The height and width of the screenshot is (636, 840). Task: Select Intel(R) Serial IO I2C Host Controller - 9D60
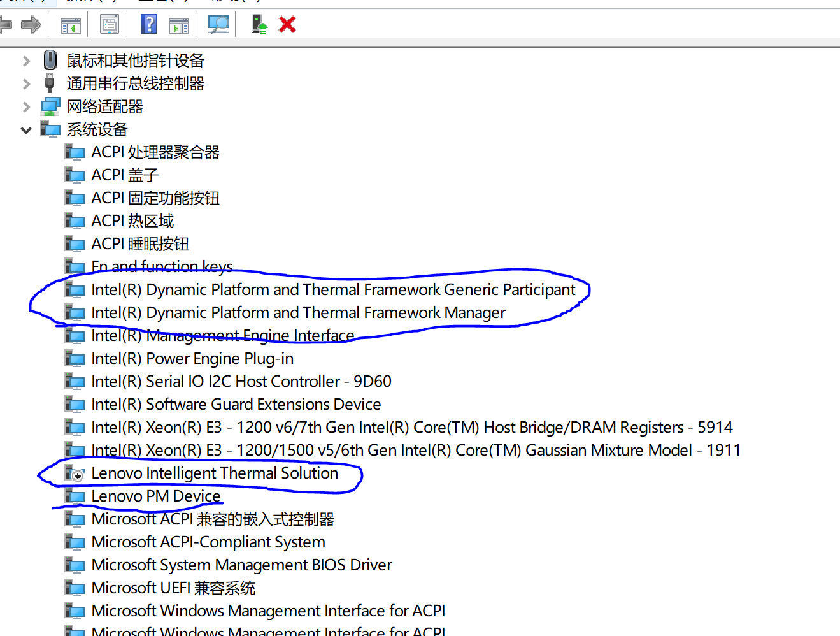coord(241,381)
